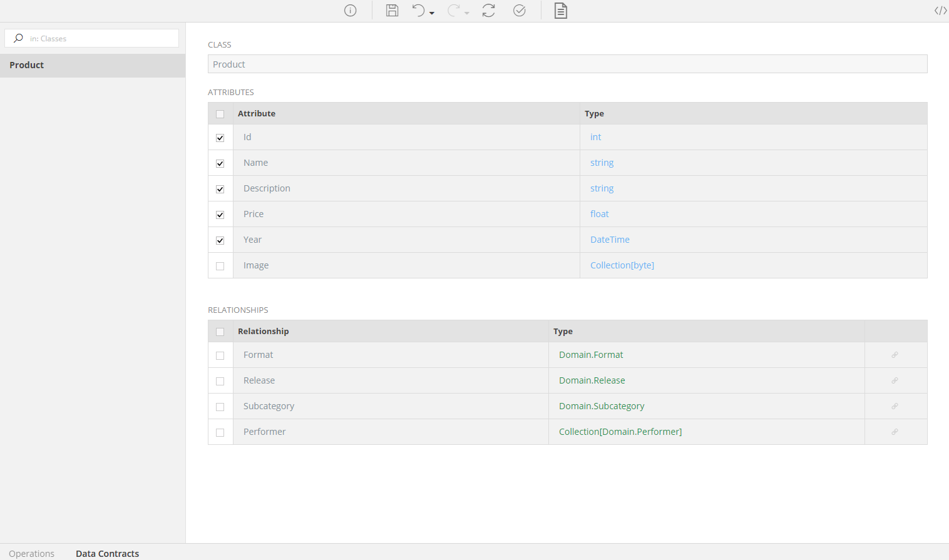The image size is (949, 560).
Task: Click the link icon in the Performer row
Action: (x=895, y=432)
